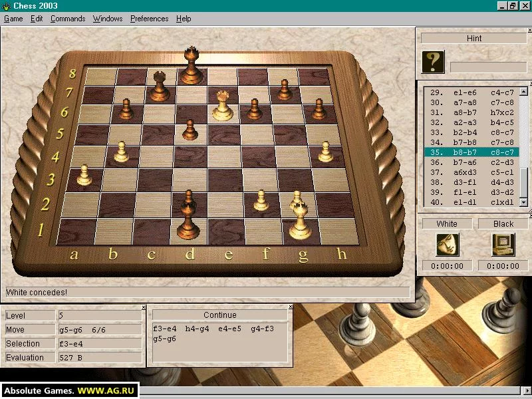The image size is (532, 399).
Task: Open the Game menu
Action: (x=13, y=19)
